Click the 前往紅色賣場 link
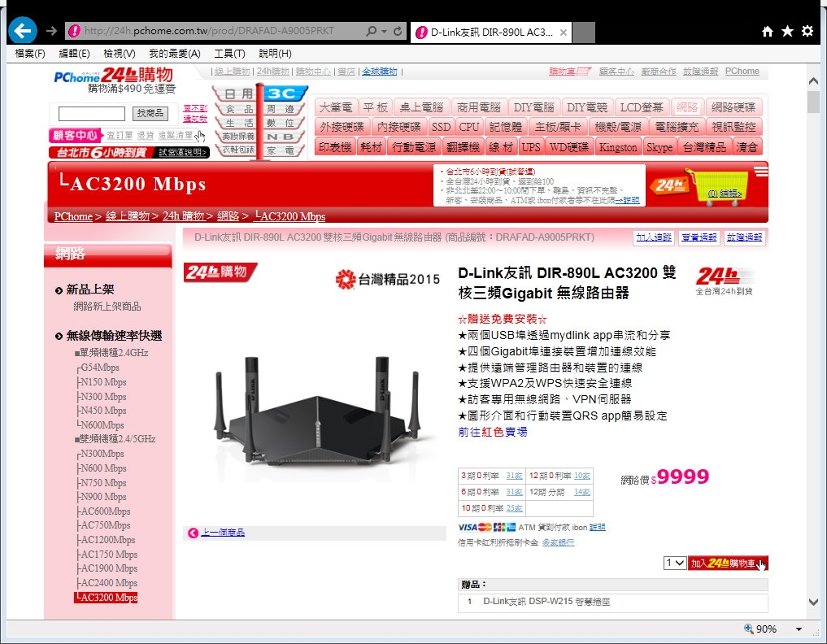The width and height of the screenshot is (827, 644). click(493, 432)
